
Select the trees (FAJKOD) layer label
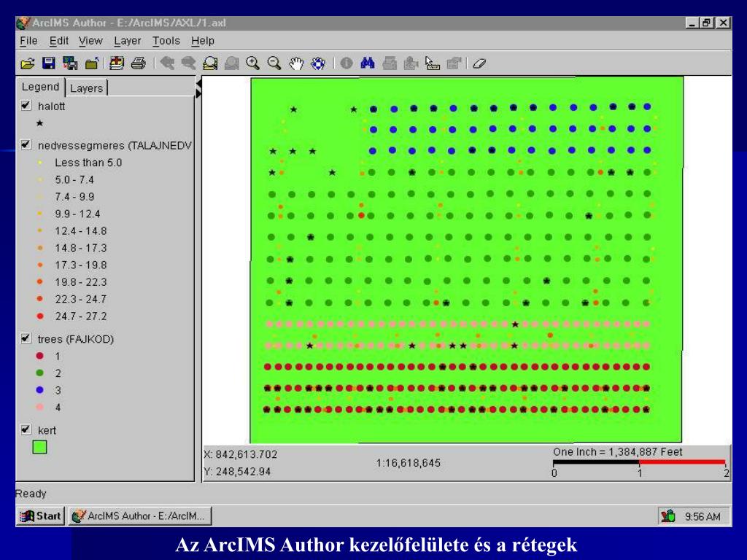tap(76, 339)
